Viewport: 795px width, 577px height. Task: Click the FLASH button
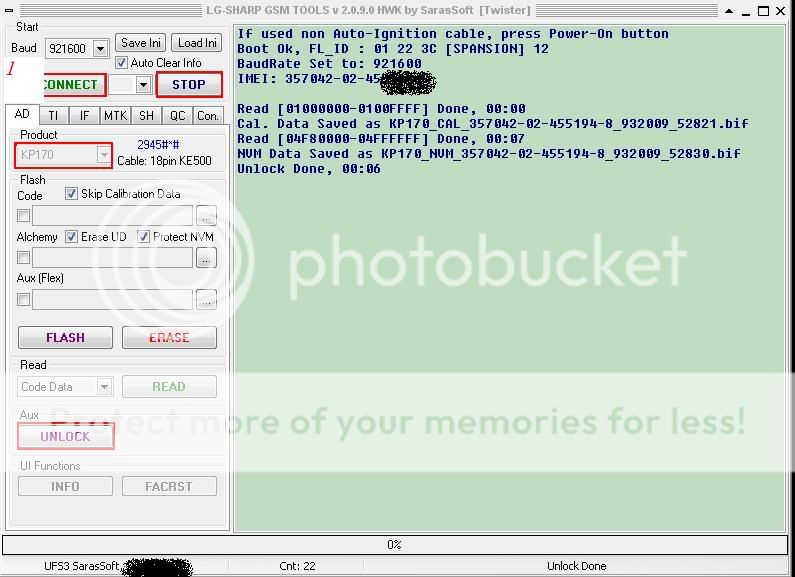click(65, 338)
